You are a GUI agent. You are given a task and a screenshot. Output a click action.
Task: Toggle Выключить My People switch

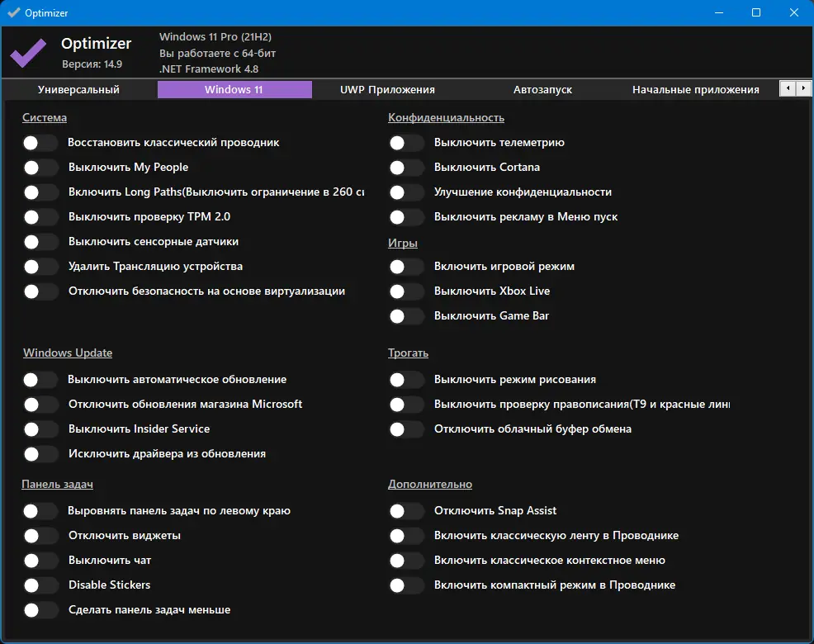40,168
